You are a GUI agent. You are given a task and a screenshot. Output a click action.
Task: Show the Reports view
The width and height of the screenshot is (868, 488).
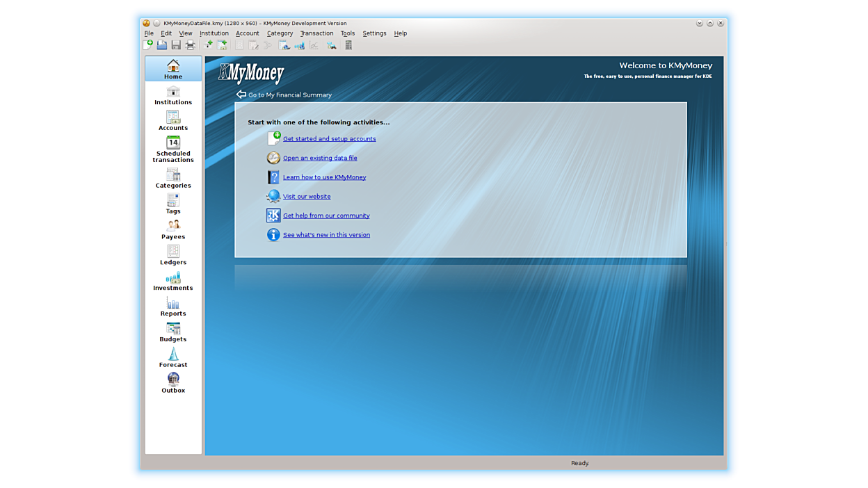(173, 307)
